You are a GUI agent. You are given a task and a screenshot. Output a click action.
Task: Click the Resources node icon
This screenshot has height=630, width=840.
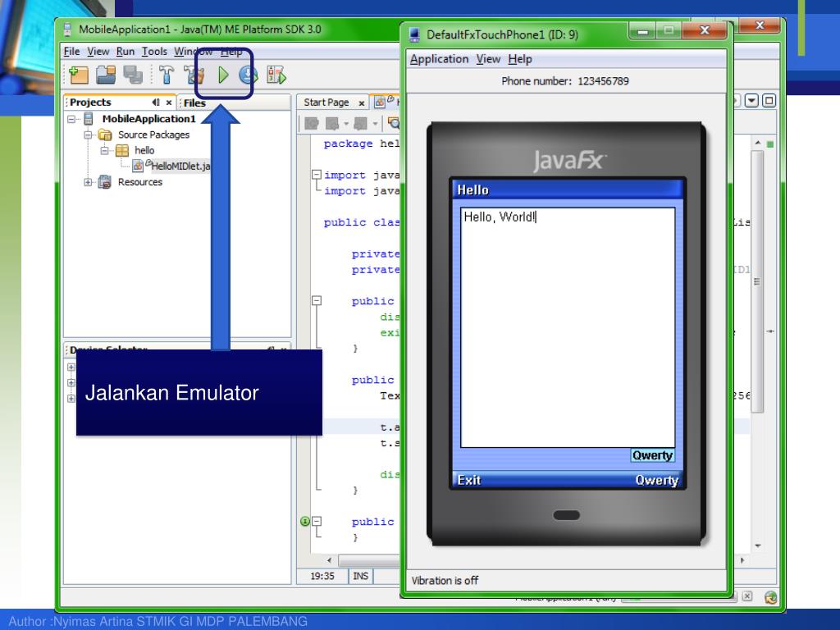pyautogui.click(x=105, y=182)
